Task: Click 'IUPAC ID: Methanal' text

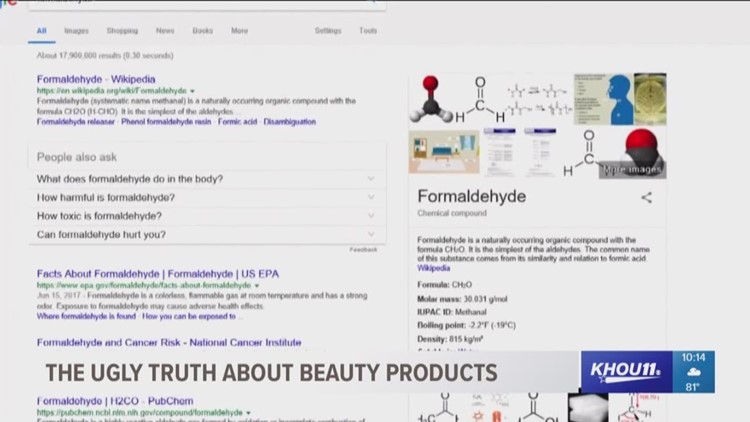Action: (452, 312)
